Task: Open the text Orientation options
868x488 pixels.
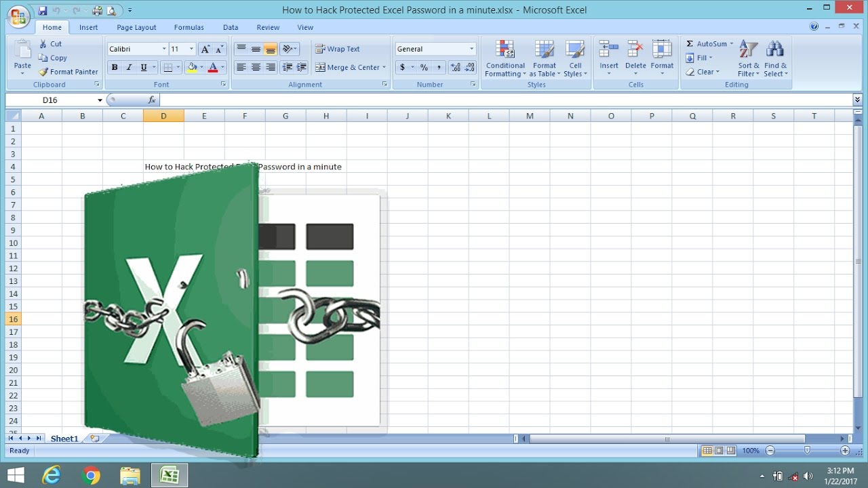Action: [290, 49]
